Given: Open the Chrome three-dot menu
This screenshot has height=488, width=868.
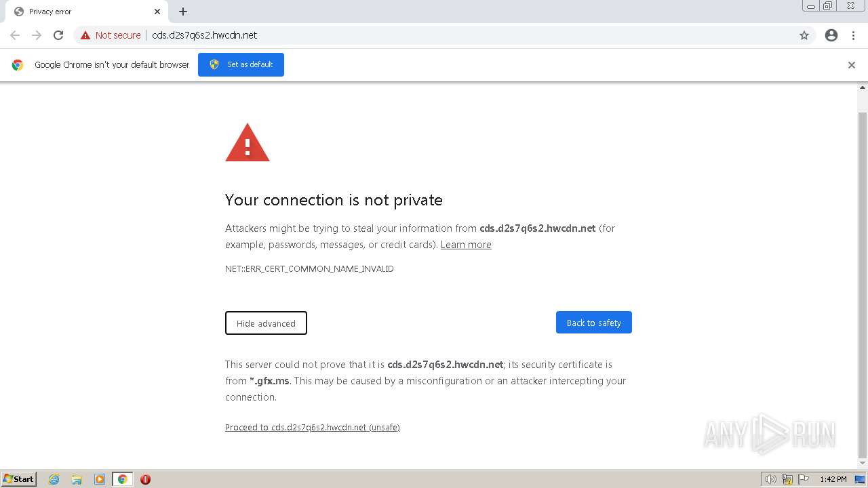Looking at the screenshot, I should (853, 35).
